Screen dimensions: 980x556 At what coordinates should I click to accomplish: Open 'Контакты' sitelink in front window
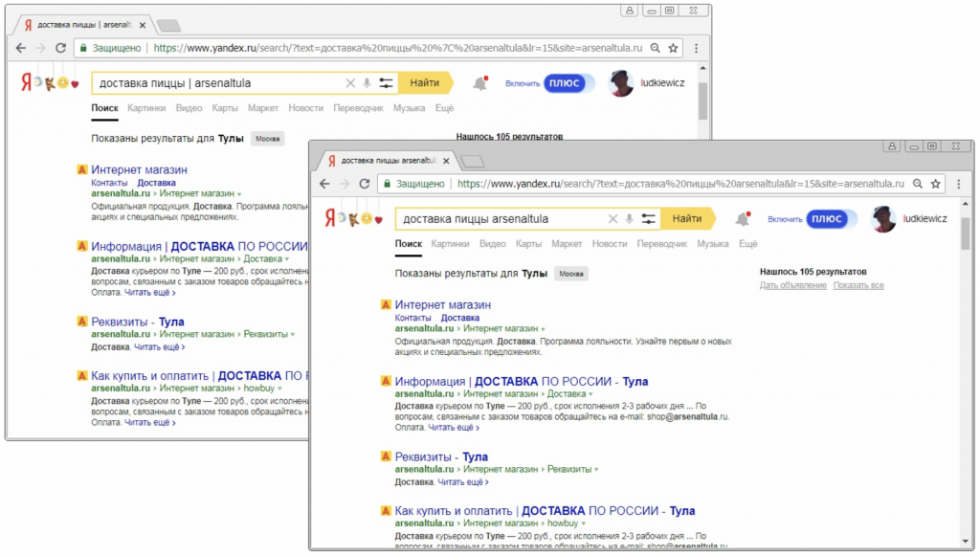click(x=412, y=318)
